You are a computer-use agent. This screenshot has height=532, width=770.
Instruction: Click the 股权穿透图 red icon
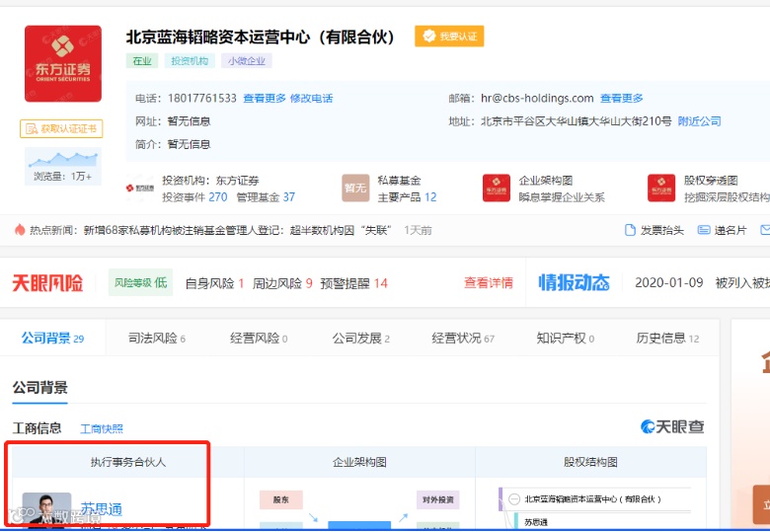point(661,188)
